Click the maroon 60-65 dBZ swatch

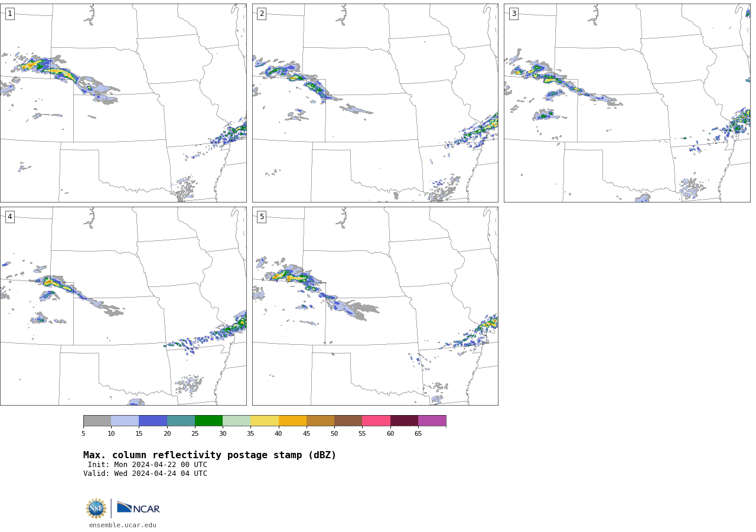[404, 421]
